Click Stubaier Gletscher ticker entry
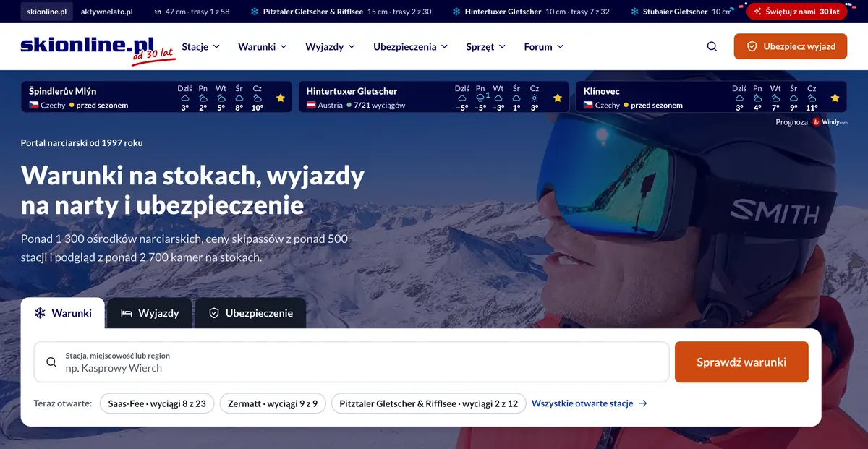The image size is (868, 449). [680, 12]
